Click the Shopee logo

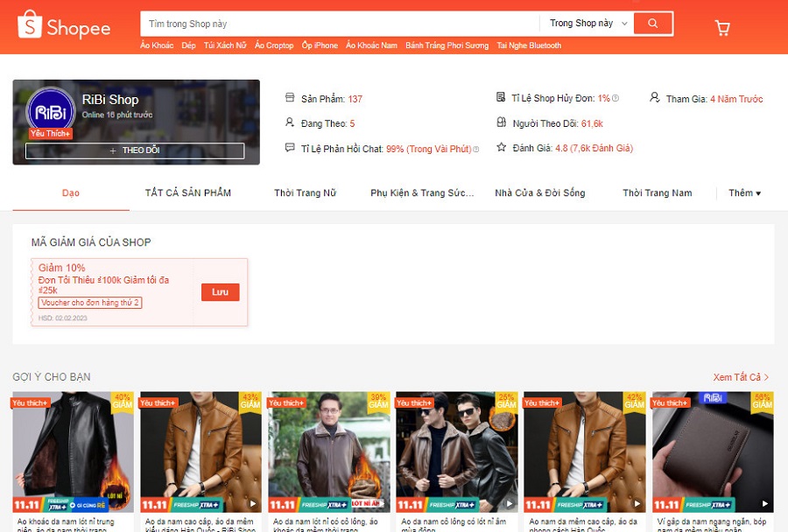point(64,26)
